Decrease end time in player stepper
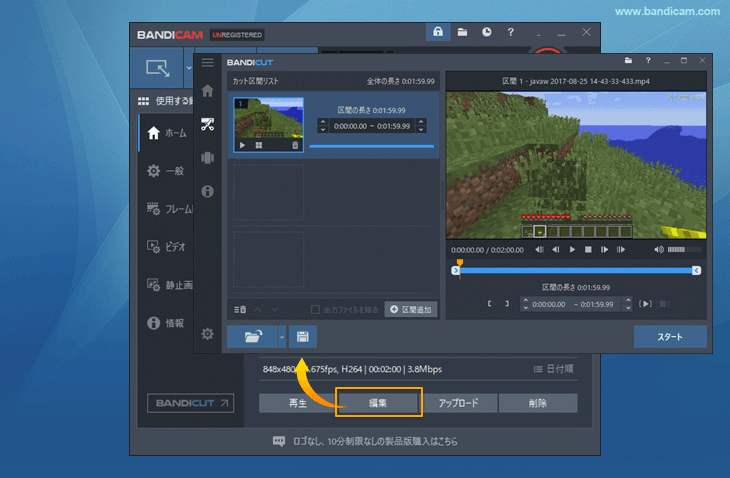This screenshot has width=730, height=478. [628, 308]
